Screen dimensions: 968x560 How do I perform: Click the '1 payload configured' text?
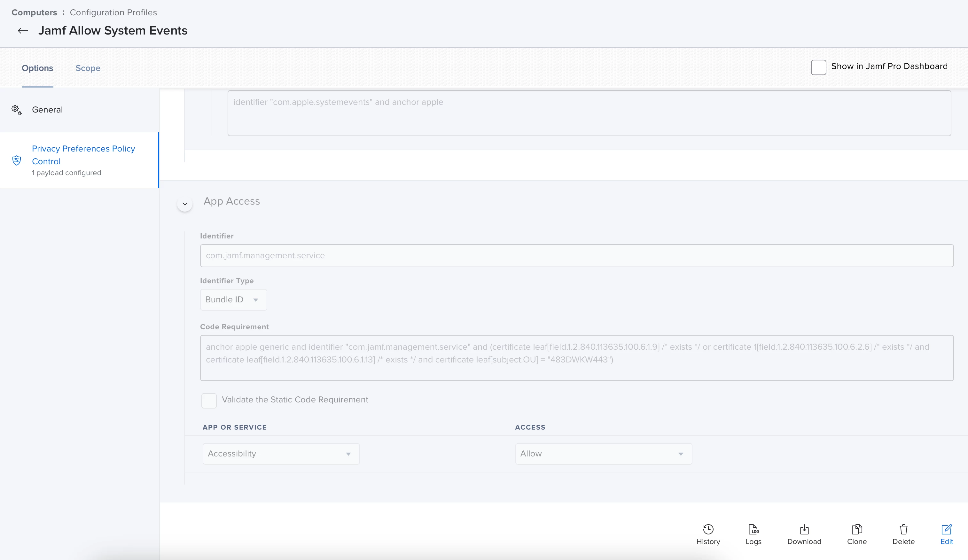(x=66, y=173)
